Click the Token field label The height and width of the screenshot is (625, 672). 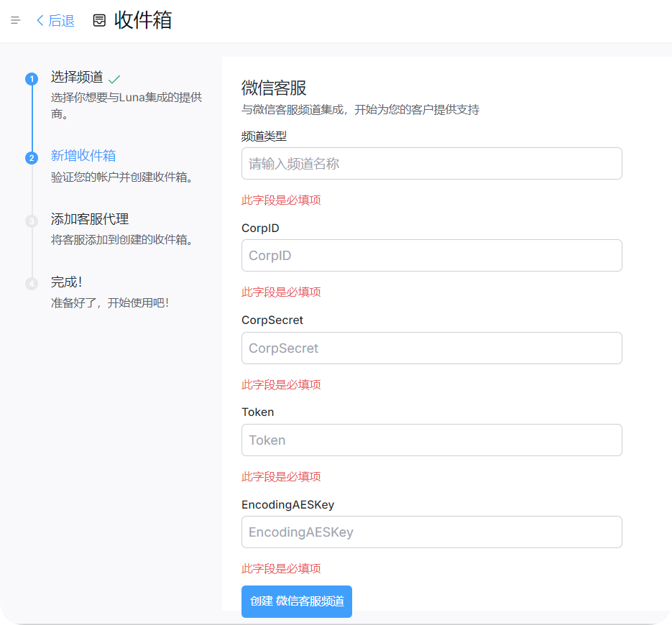(x=257, y=412)
